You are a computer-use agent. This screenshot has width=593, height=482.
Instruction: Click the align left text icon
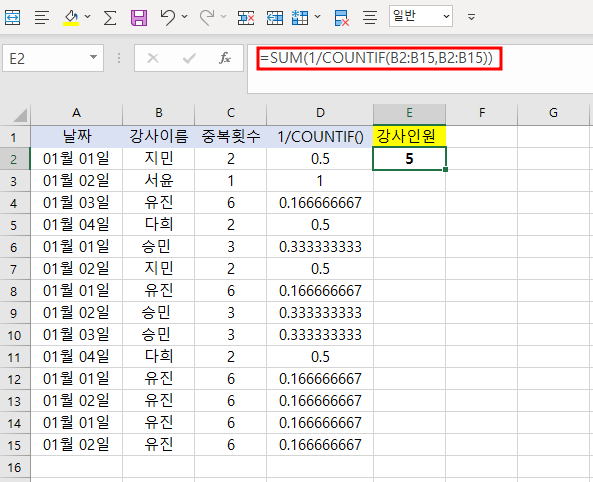pyautogui.click(x=42, y=17)
